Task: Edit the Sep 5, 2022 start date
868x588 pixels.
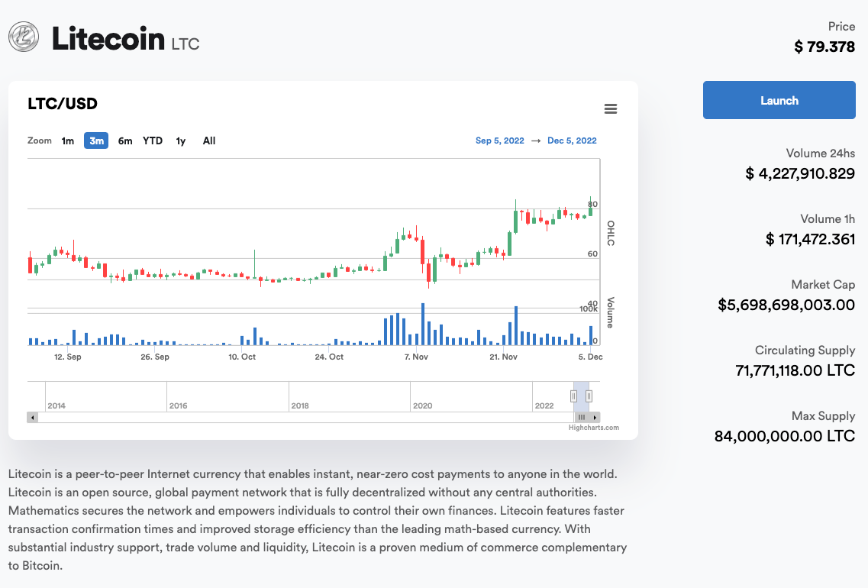Action: click(x=499, y=141)
